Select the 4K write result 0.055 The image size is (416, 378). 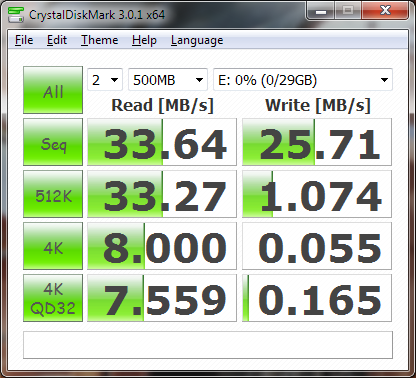tap(317, 246)
